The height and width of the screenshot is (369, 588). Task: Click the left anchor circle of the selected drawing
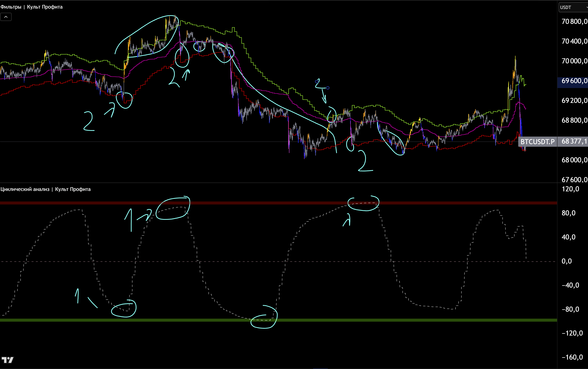(x=317, y=81)
